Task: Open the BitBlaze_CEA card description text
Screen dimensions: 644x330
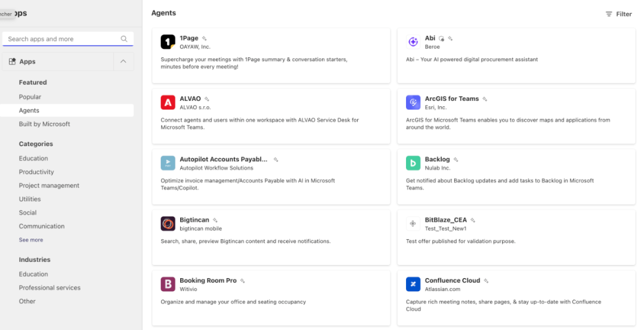Action: click(x=460, y=241)
